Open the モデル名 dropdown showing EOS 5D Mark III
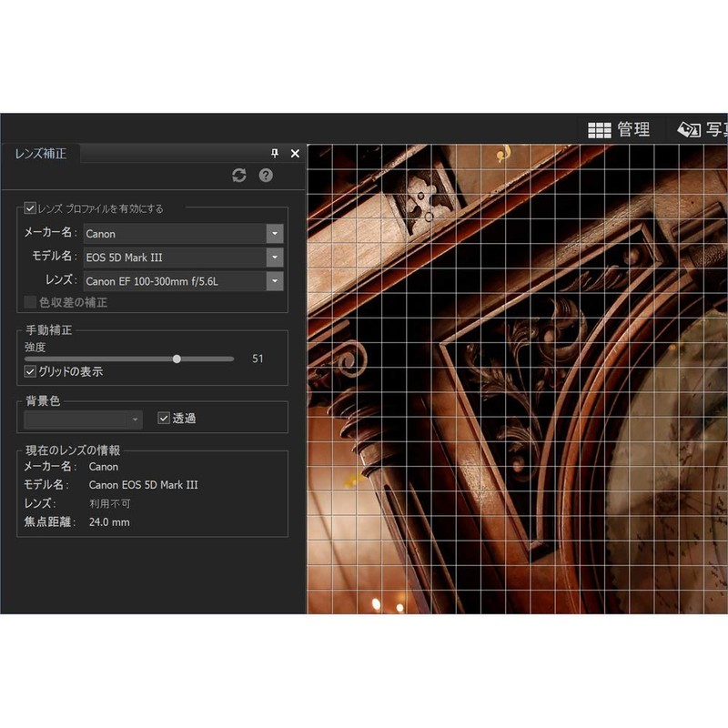The height and width of the screenshot is (728, 728). pyautogui.click(x=274, y=258)
